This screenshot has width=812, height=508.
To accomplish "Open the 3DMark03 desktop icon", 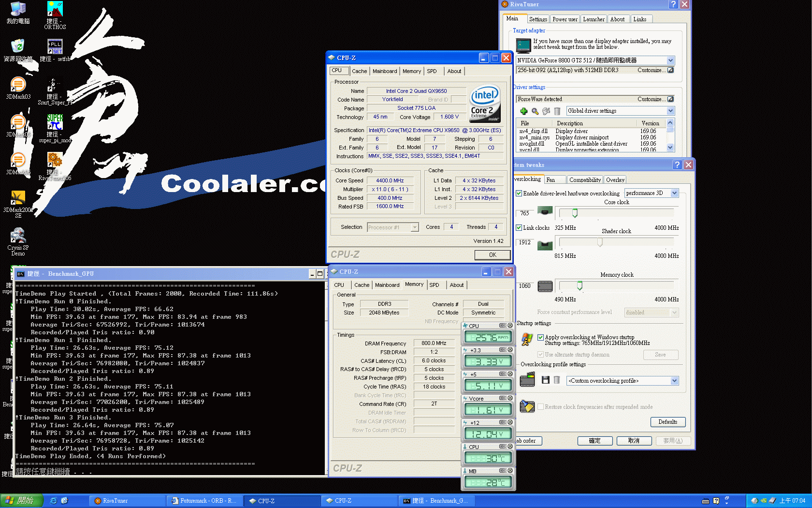I will pyautogui.click(x=18, y=88).
